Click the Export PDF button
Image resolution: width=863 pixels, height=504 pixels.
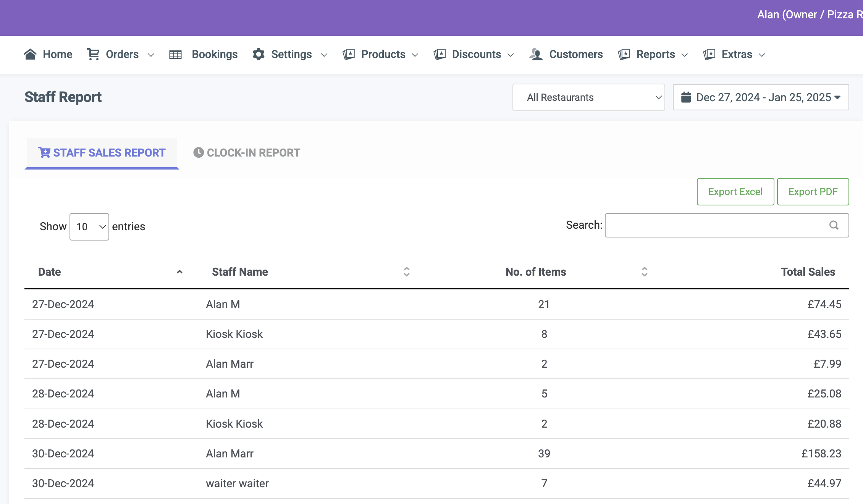point(813,192)
